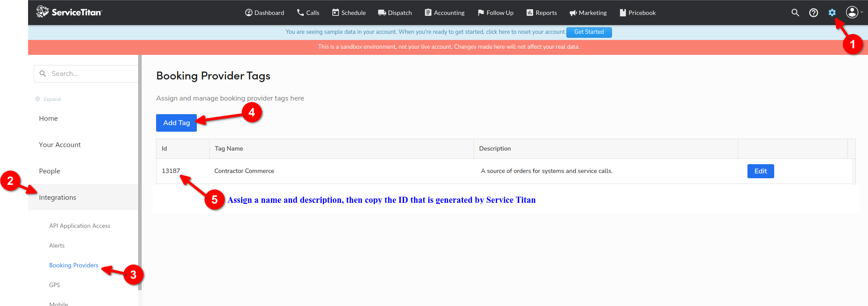868x306 pixels.
Task: Click the Get Started button
Action: click(589, 32)
